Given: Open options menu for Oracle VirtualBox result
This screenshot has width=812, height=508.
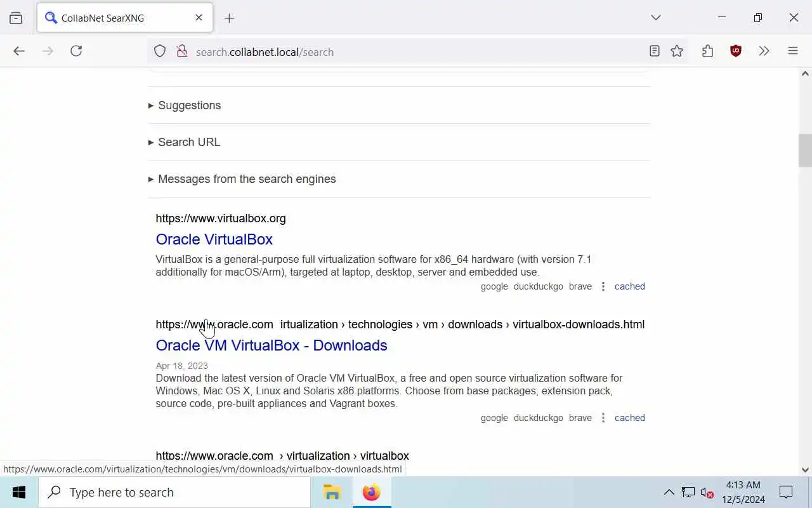Looking at the screenshot, I should pyautogui.click(x=603, y=286).
